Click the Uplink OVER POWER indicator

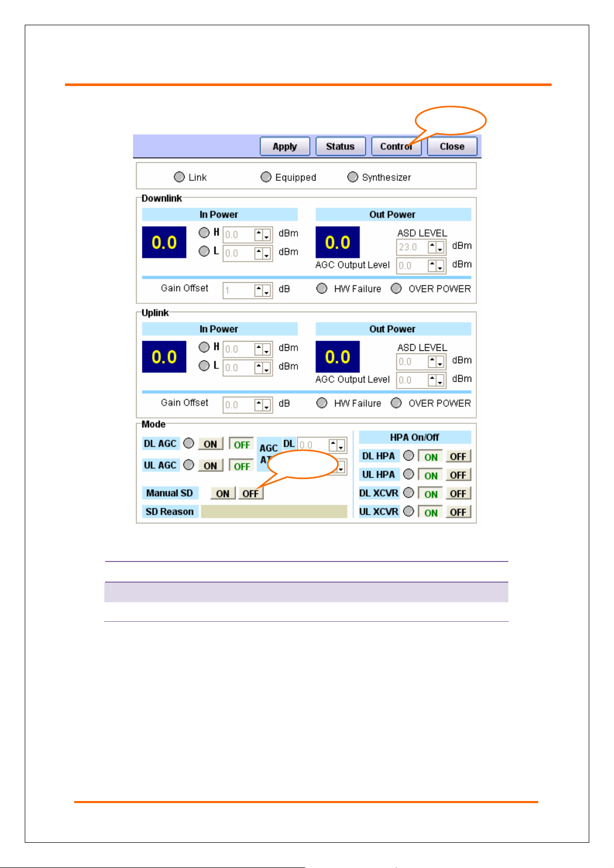click(396, 403)
